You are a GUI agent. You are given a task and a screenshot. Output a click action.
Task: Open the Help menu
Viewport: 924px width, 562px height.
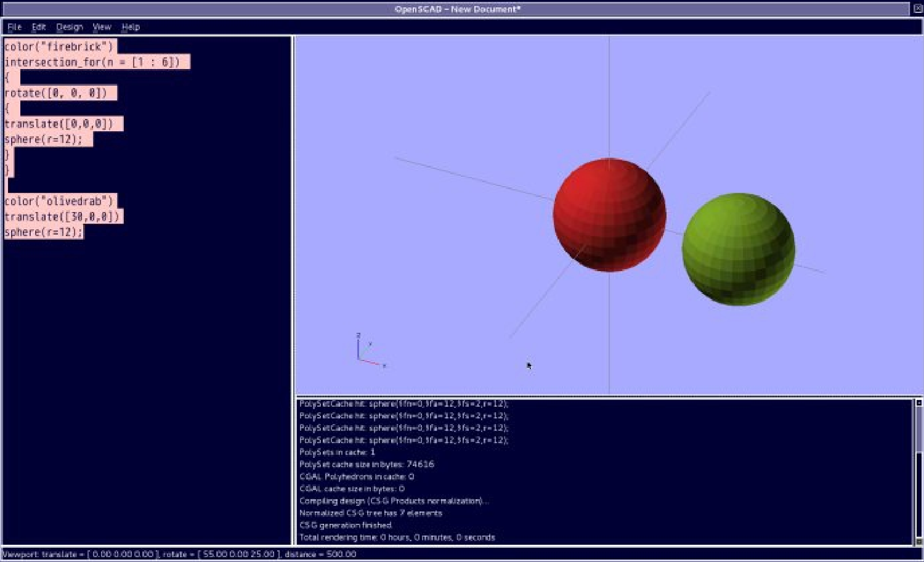click(x=131, y=27)
